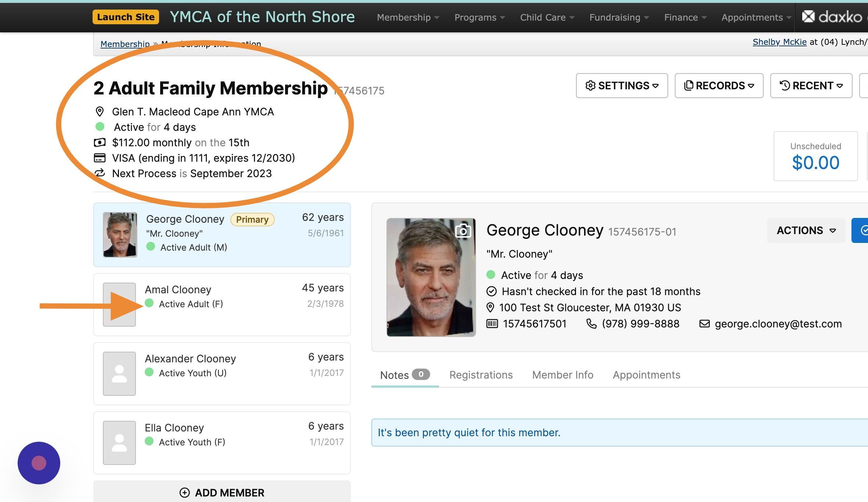Open the Membership menu in top bar
Viewport: 868px width, 502px height.
408,17
